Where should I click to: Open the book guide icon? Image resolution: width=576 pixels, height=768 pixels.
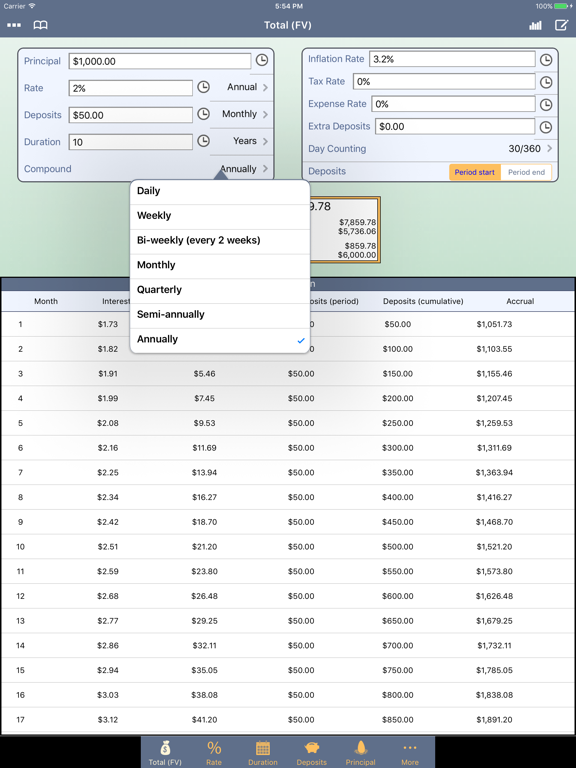click(x=40, y=25)
